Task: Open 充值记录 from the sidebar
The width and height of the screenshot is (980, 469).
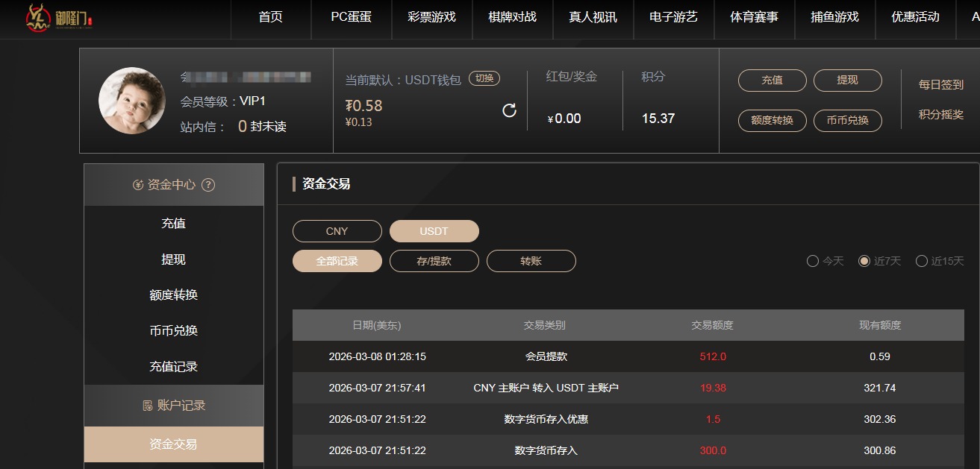Action: [173, 366]
